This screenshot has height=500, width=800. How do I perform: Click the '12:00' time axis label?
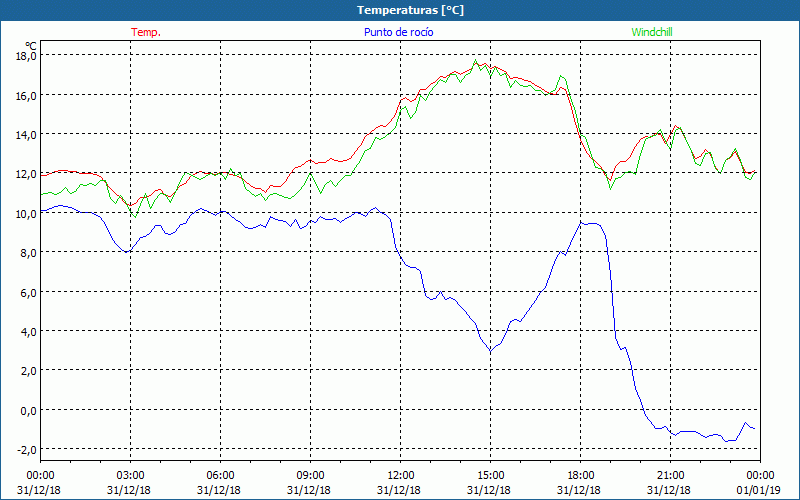point(401,476)
